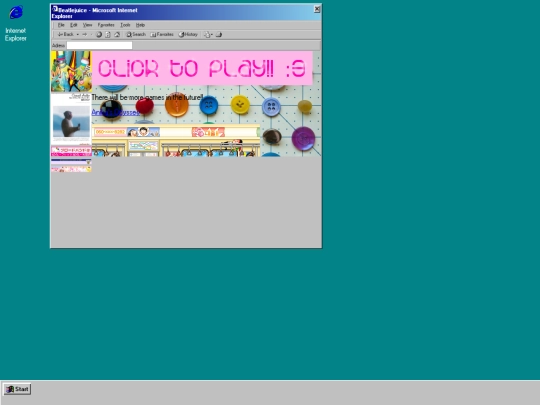Click the page icon in title bar
Viewport: 540px width, 405px height.
(x=55, y=9)
